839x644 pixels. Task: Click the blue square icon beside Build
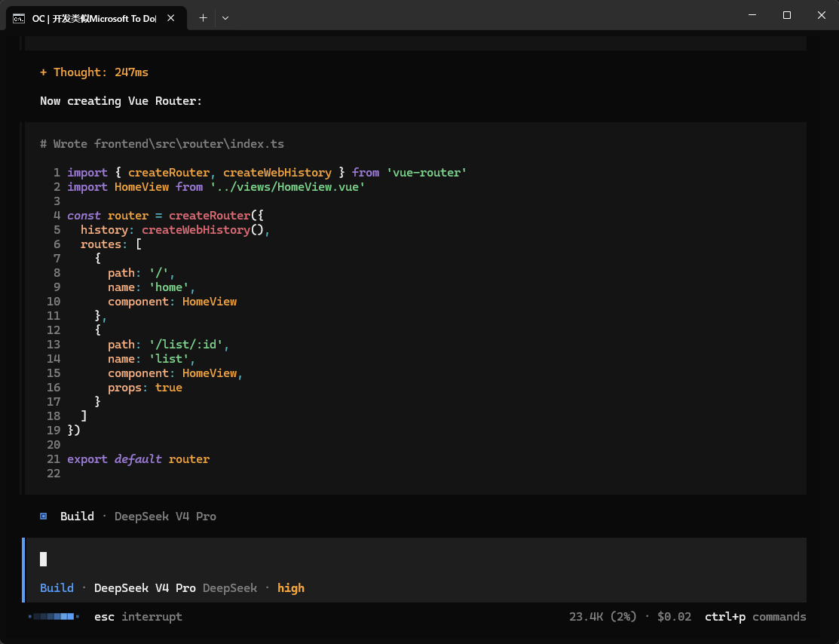click(x=43, y=516)
